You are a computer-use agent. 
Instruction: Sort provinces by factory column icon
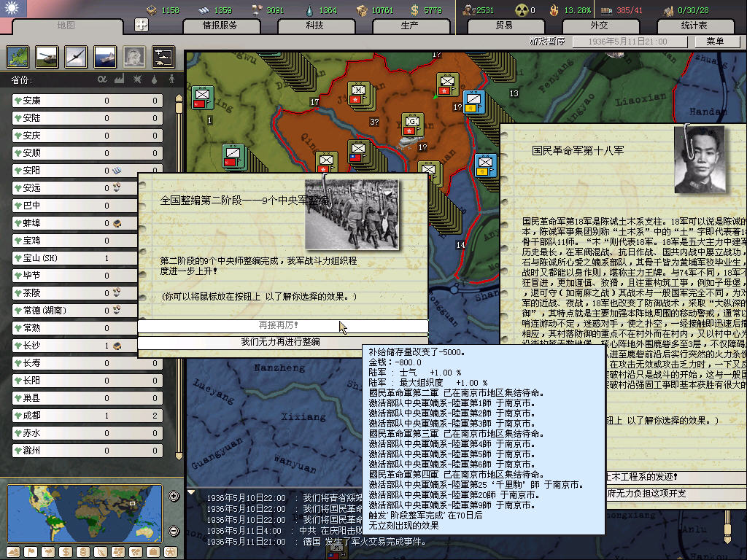[x=119, y=79]
